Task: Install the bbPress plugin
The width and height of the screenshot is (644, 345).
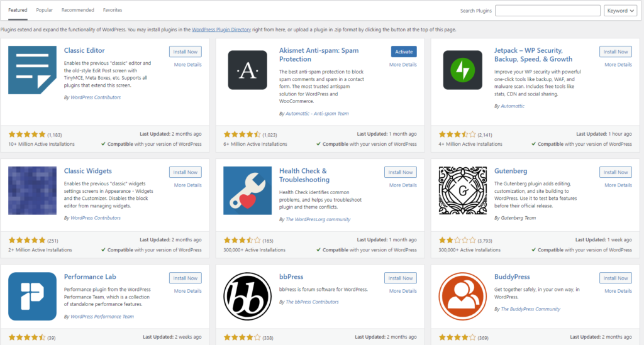Action: pyautogui.click(x=401, y=278)
